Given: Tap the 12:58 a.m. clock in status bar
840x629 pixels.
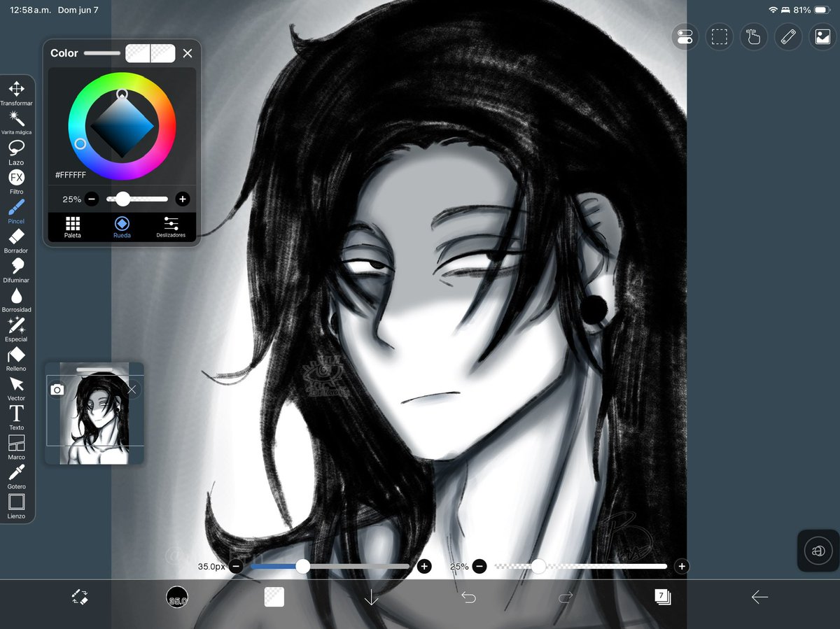Looking at the screenshot, I should [32, 10].
